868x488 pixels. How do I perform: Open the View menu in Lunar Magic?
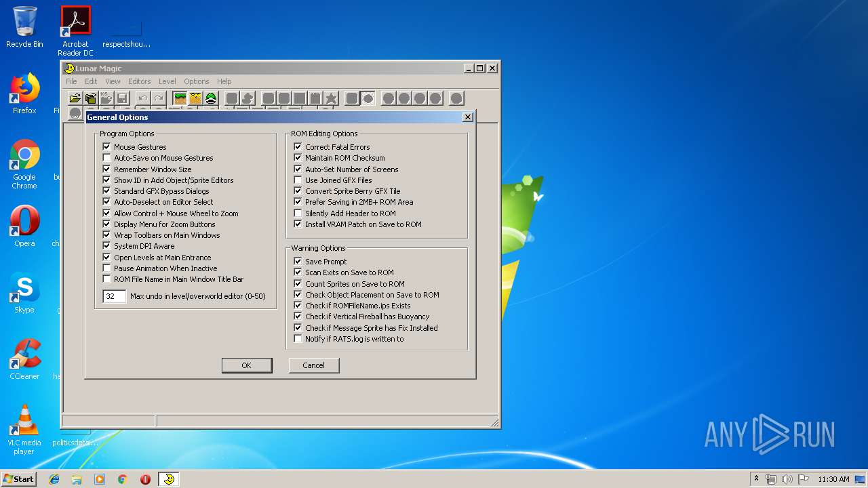click(113, 81)
